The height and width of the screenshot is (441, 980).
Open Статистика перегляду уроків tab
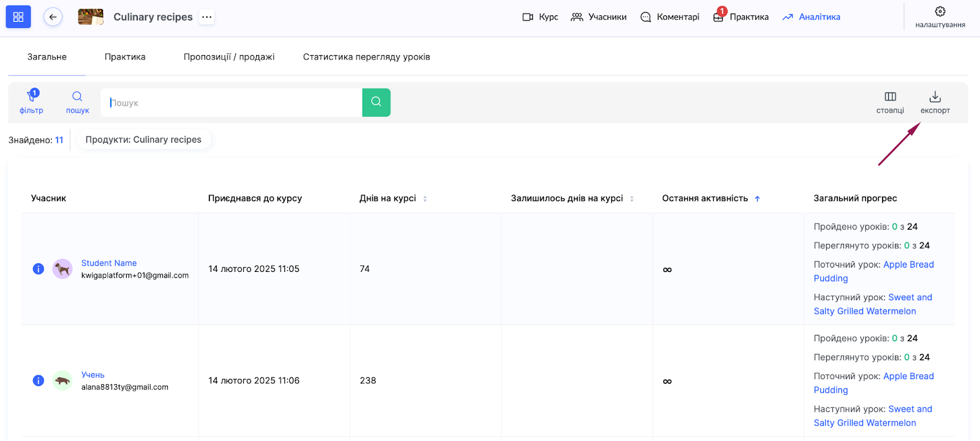pyautogui.click(x=366, y=57)
